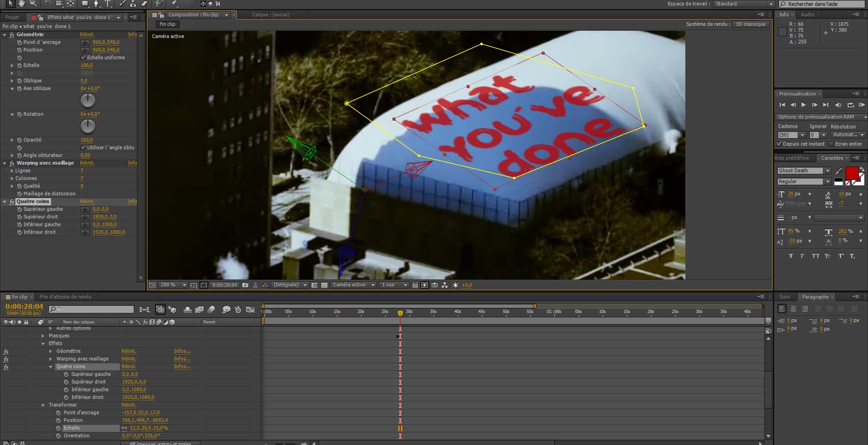Take a snapshot with the camera icon

pos(245,285)
